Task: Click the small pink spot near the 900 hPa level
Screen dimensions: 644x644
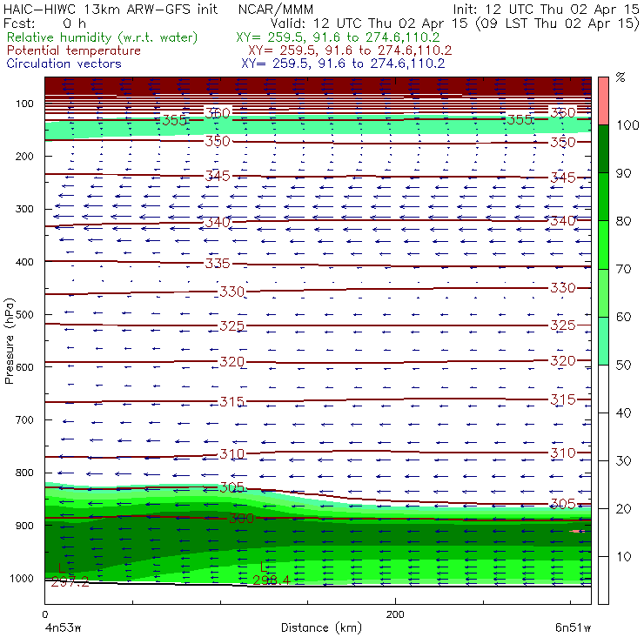Action: coord(578,532)
